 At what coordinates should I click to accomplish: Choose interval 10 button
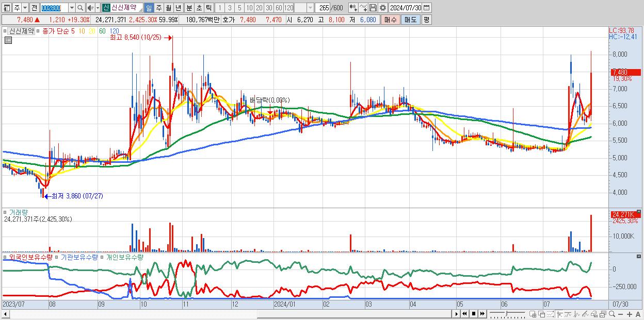tap(249, 8)
